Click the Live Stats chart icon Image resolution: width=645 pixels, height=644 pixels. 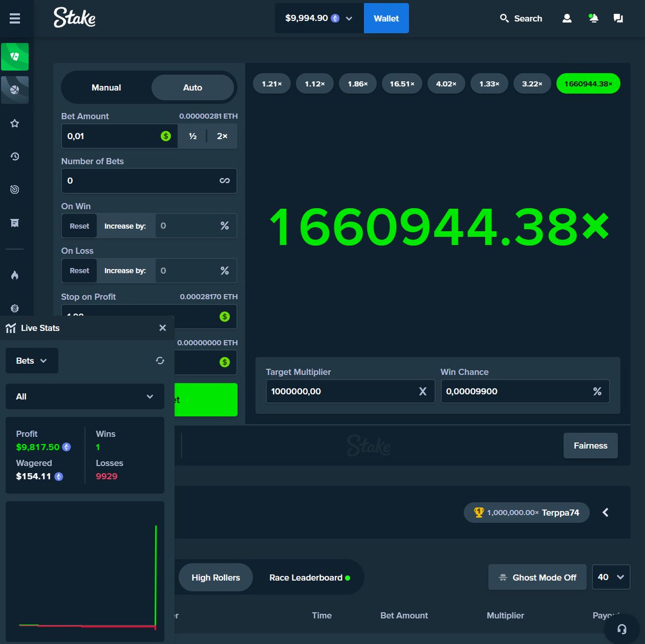tap(11, 328)
